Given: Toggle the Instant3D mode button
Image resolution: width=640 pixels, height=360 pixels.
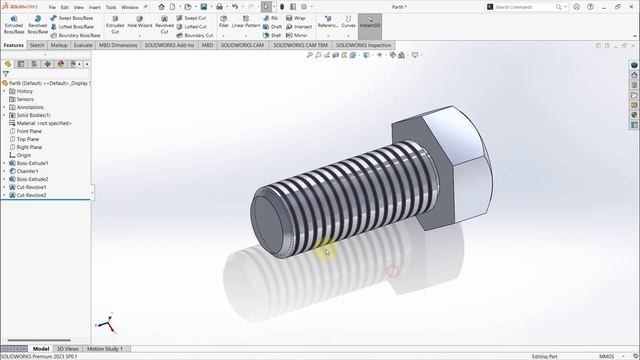Looking at the screenshot, I should [x=370, y=26].
